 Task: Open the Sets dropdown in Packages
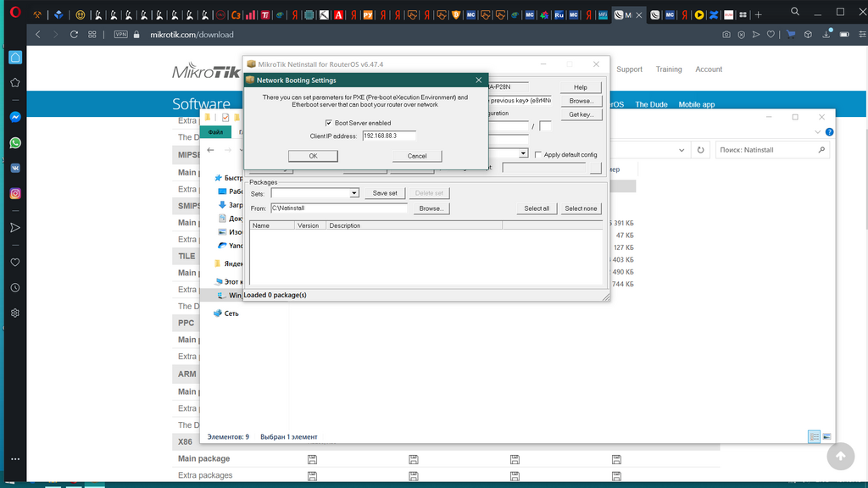coord(353,193)
